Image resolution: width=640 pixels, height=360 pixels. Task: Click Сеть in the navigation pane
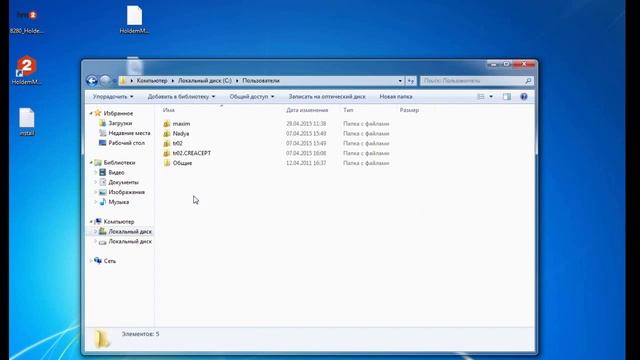click(x=110, y=261)
